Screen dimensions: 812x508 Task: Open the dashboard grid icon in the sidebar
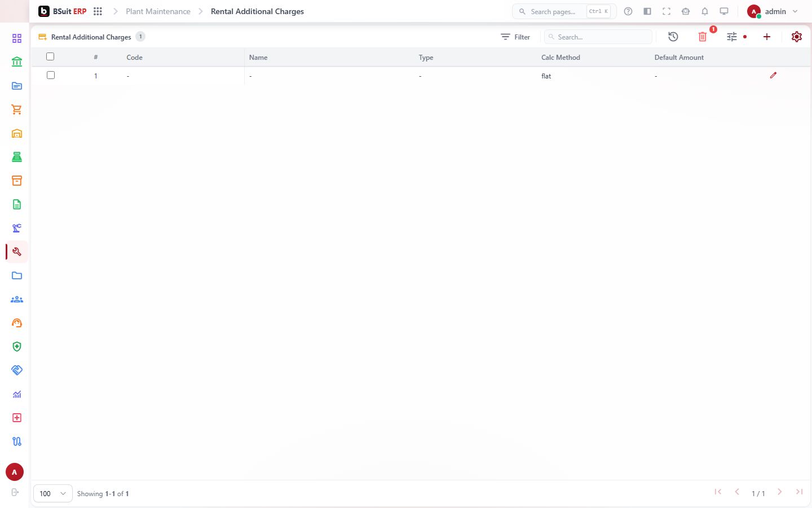click(17, 38)
